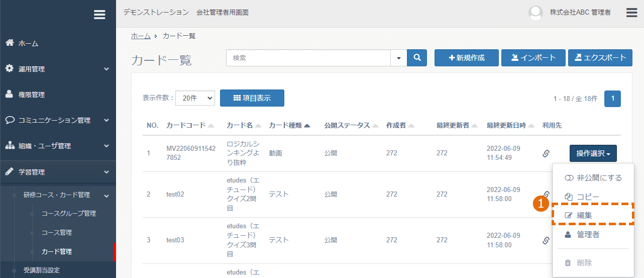Screen dimensions: 644x278
Task: Click the gear icon beside 運用管理
Action: pyautogui.click(x=10, y=68)
